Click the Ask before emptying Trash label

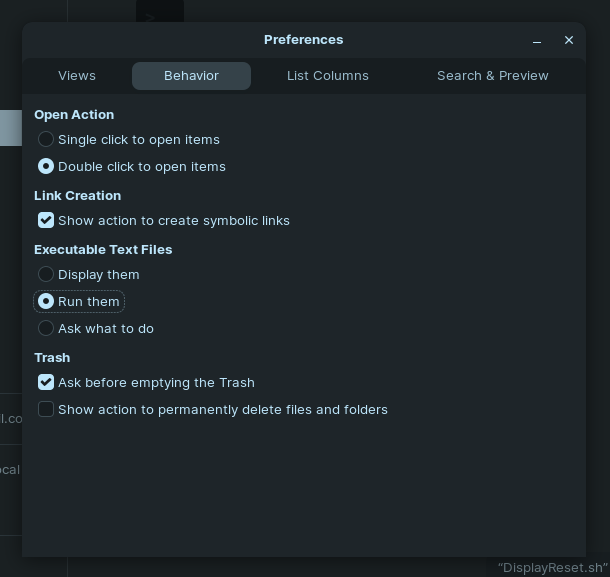[x=156, y=383]
